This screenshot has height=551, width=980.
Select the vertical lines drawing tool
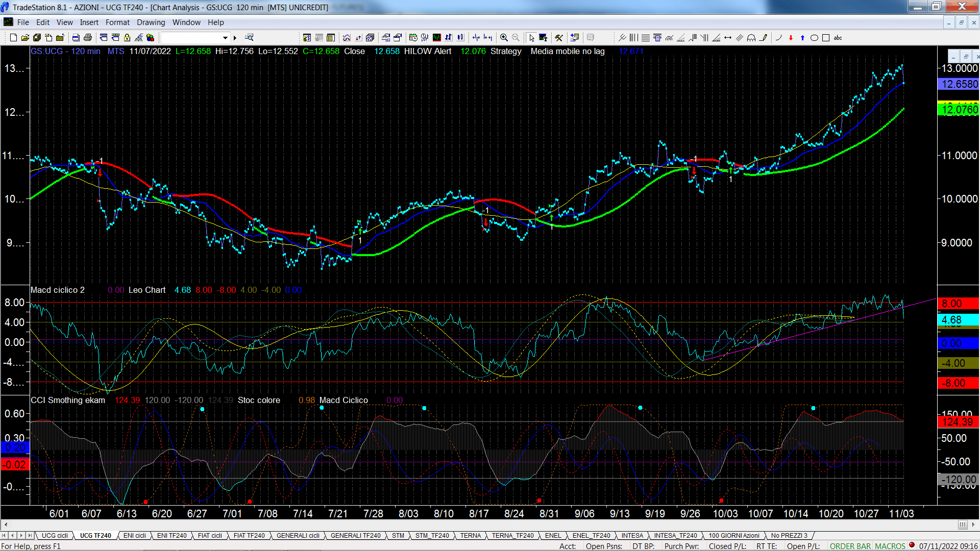click(633, 38)
